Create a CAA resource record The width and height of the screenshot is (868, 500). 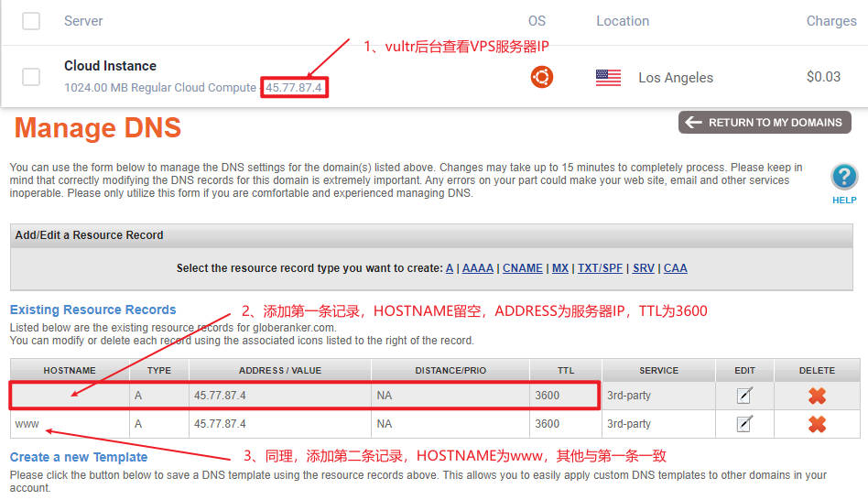tap(676, 268)
